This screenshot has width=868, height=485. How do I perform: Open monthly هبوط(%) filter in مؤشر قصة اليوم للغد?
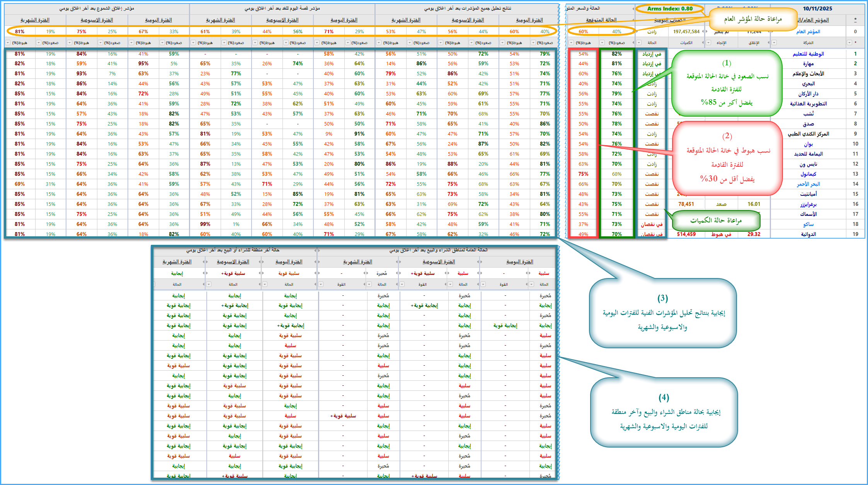click(x=193, y=43)
